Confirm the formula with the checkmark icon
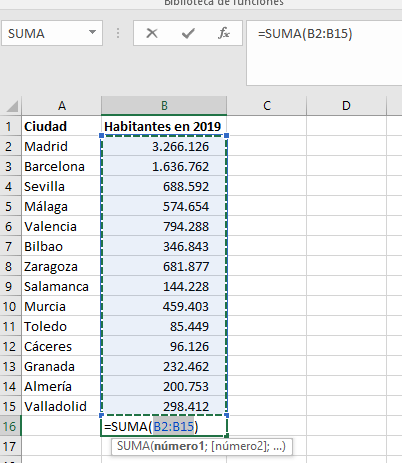Screen dimensions: 402x463 point(188,33)
